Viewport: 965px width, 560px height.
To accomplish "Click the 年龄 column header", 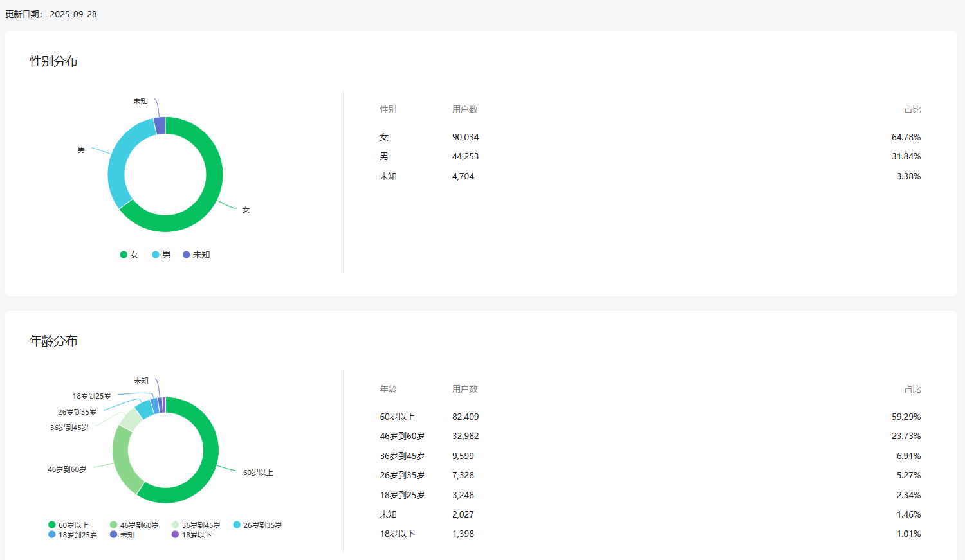I will coord(388,389).
